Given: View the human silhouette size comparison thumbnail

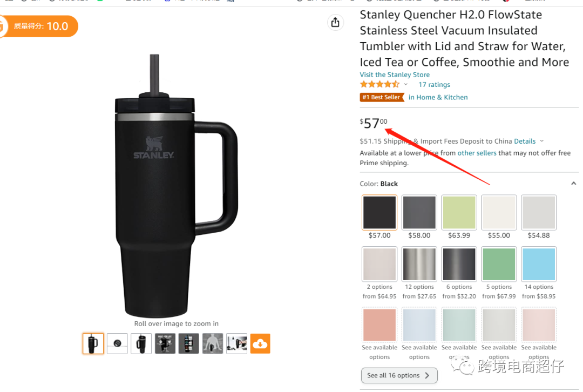Looking at the screenshot, I should point(213,343).
